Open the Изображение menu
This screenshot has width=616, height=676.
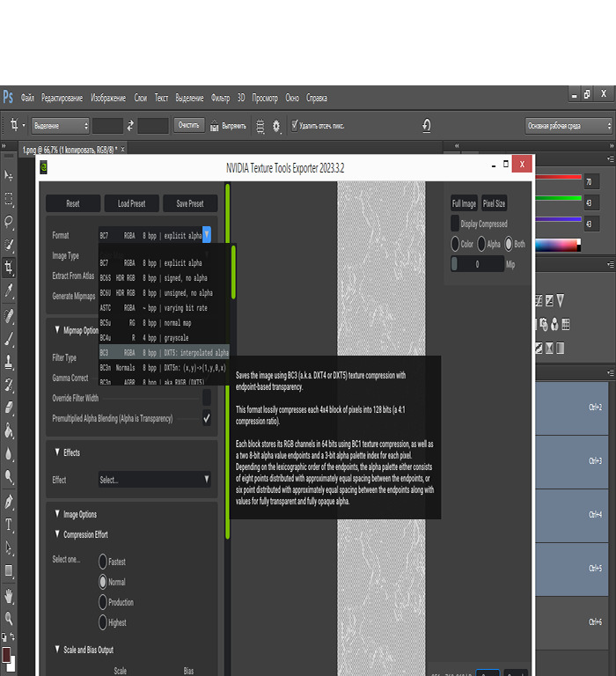(107, 98)
